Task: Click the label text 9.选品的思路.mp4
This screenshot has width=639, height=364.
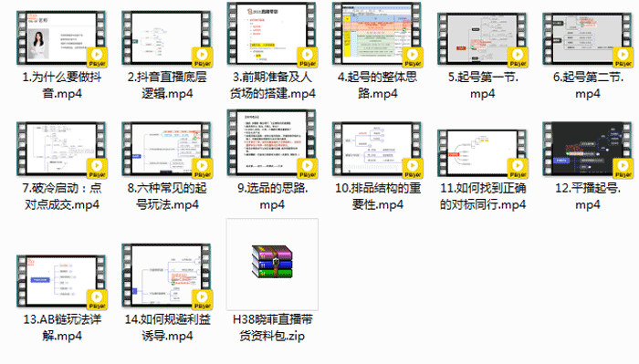Action: [272, 196]
